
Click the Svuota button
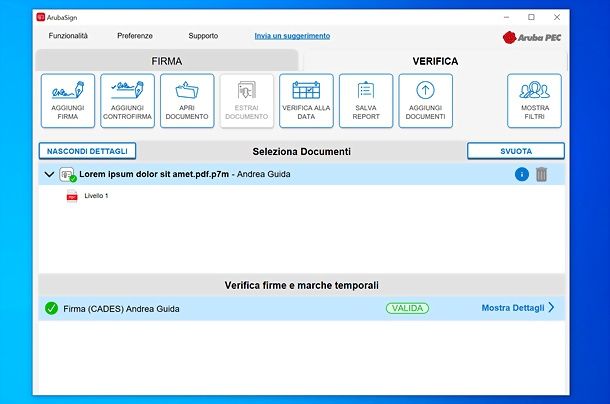tap(516, 151)
